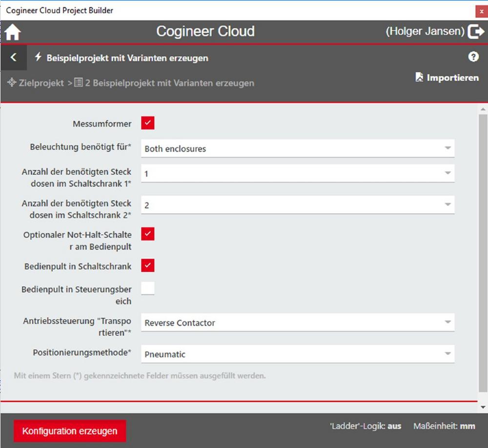Enable Bedienpult in Steuerungsbereich checkbox
This screenshot has height=448, width=488.
[x=148, y=288]
